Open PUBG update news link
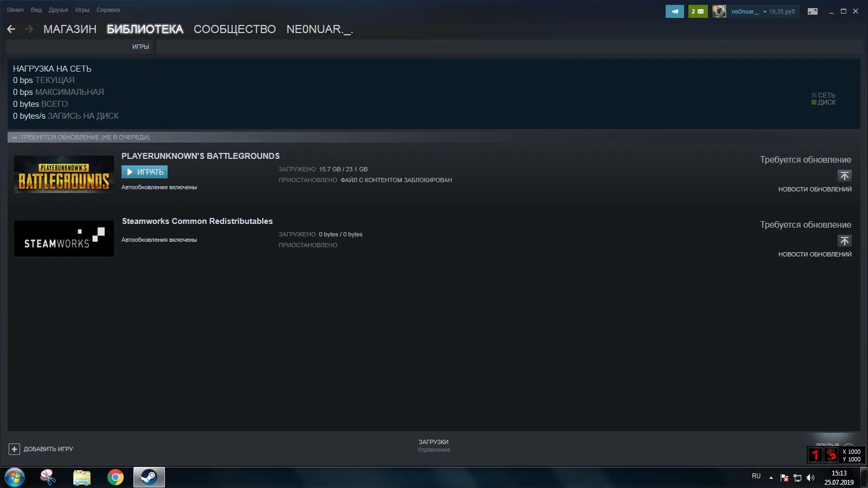868x488 pixels. (815, 189)
